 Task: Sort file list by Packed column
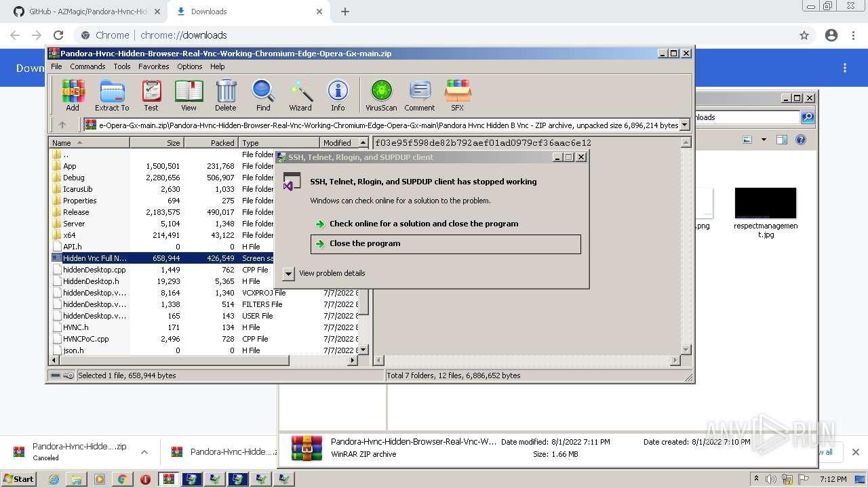[x=211, y=143]
